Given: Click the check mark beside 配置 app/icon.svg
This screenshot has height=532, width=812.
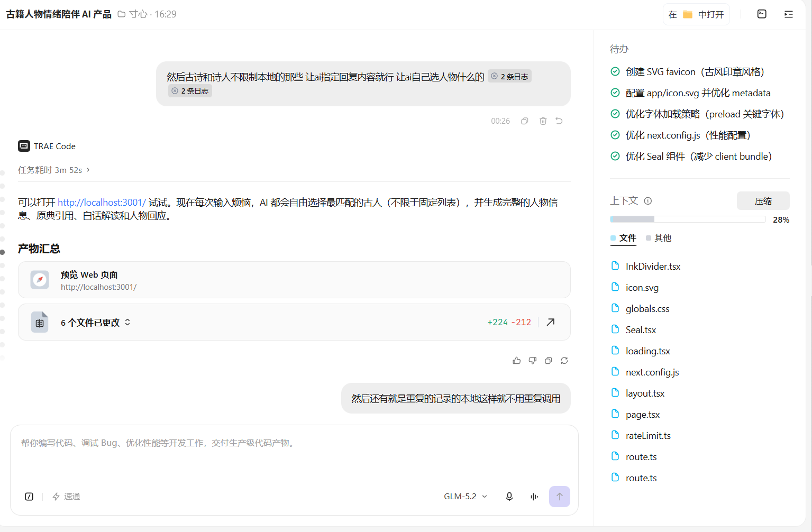Looking at the screenshot, I should click(615, 93).
